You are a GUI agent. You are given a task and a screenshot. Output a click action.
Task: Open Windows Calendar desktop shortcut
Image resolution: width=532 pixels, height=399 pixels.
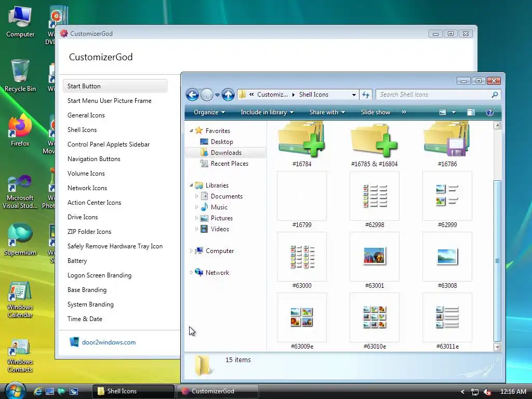[20, 300]
